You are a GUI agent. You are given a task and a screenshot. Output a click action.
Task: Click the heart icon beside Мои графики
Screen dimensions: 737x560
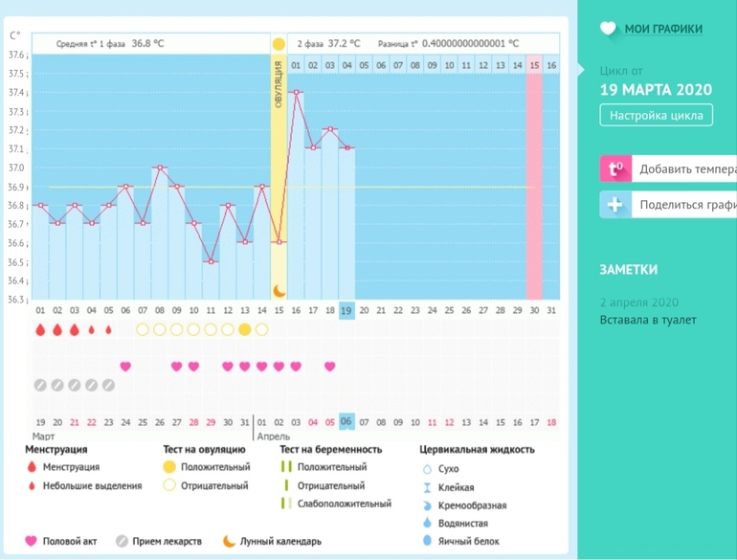609,29
